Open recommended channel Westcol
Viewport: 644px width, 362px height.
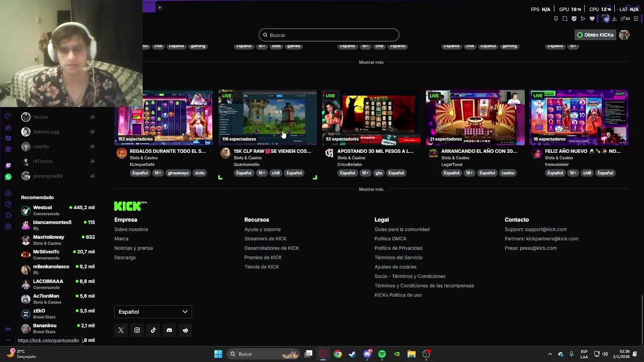point(58,210)
